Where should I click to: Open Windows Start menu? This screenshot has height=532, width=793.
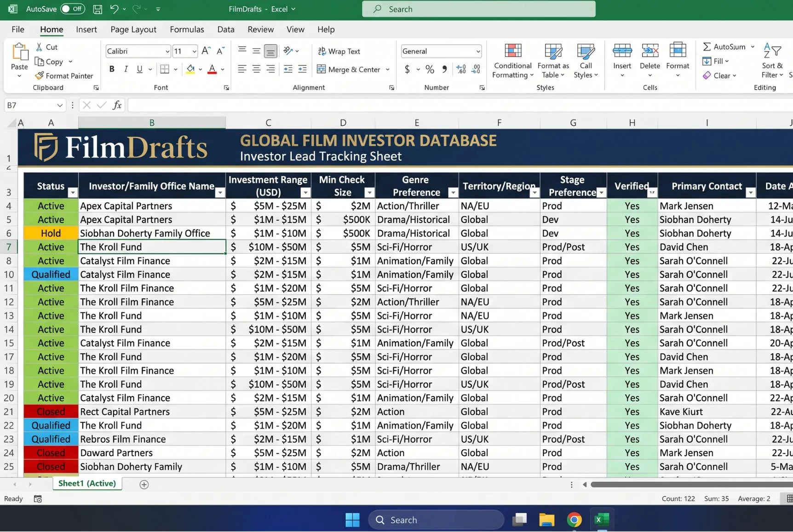tap(352, 520)
